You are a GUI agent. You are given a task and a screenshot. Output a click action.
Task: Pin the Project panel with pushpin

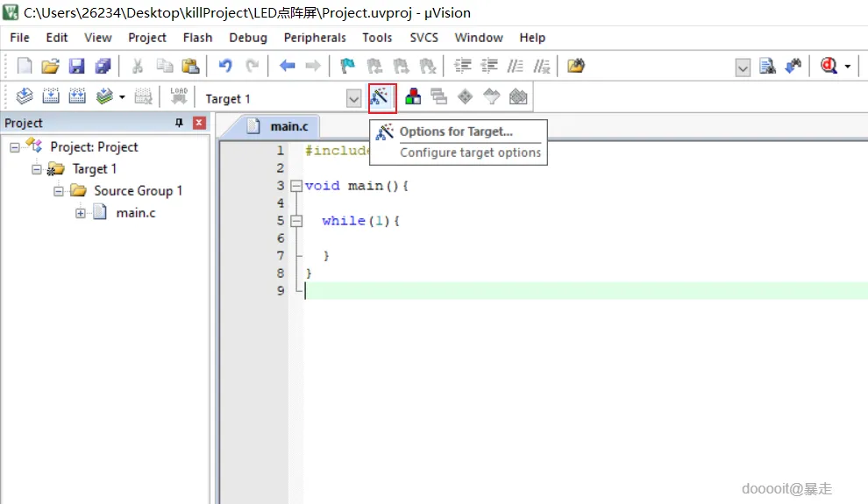(x=179, y=123)
